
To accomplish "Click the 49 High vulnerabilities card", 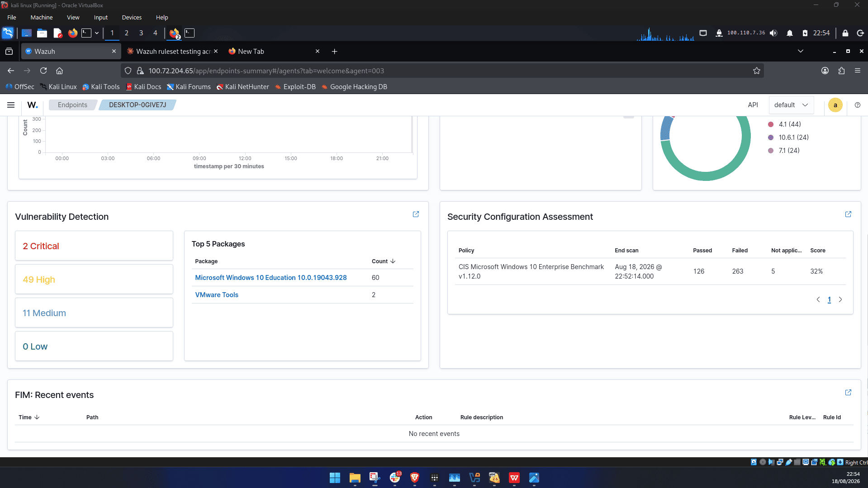I will 94,280.
